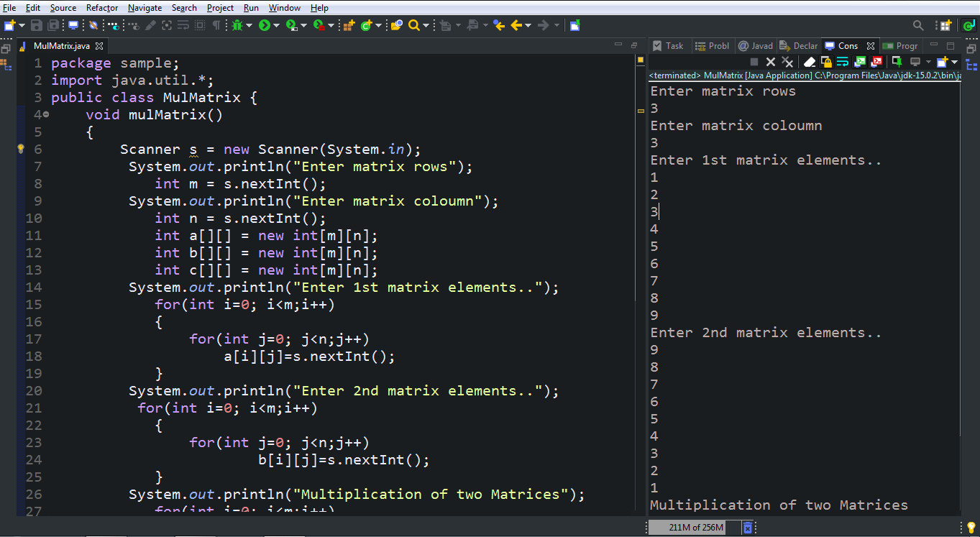Remove all terminated launches
This screenshot has width=980, height=537.
[x=787, y=63]
